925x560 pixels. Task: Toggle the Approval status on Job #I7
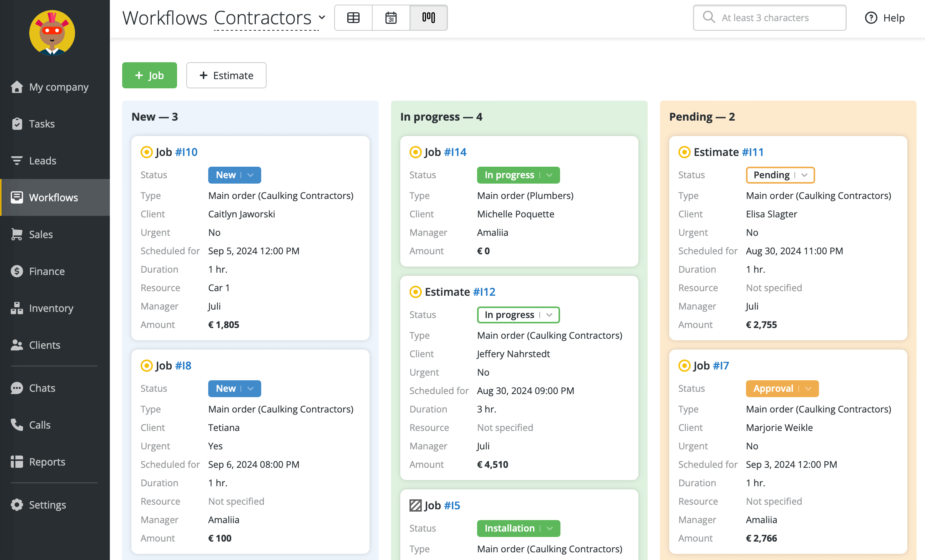[x=809, y=388]
